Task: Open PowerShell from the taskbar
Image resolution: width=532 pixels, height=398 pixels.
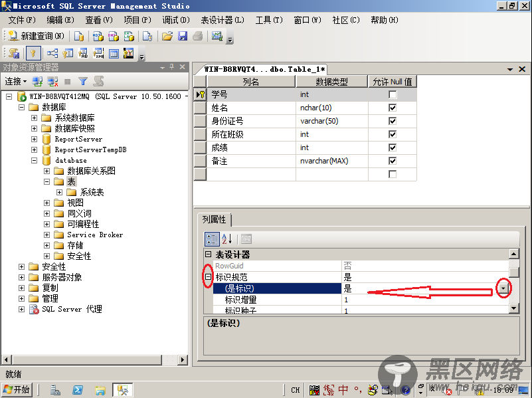Action: pyautogui.click(x=77, y=390)
